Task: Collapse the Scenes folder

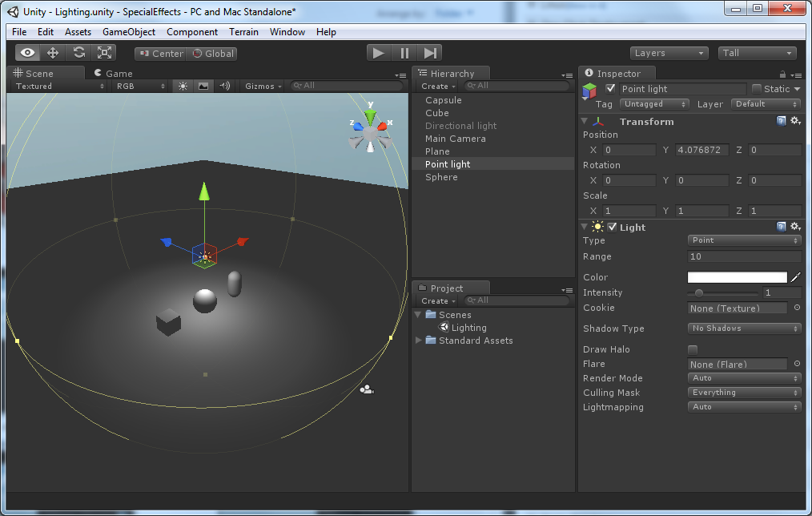Action: click(x=418, y=314)
